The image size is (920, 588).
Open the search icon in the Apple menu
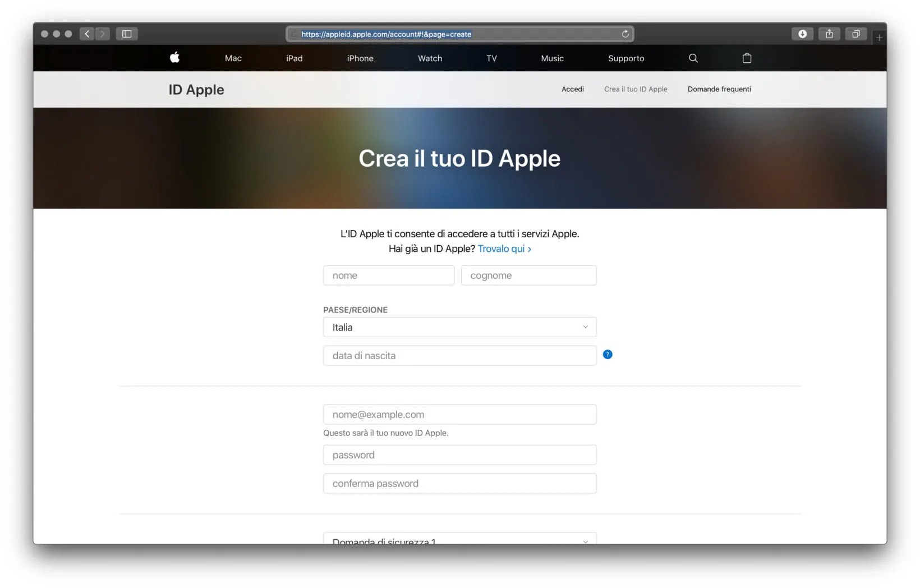tap(693, 58)
